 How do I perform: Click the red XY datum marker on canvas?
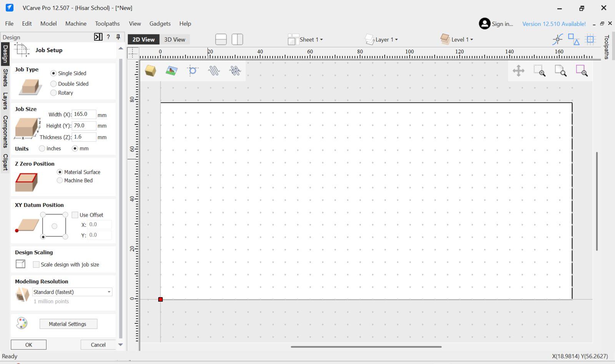(160, 299)
